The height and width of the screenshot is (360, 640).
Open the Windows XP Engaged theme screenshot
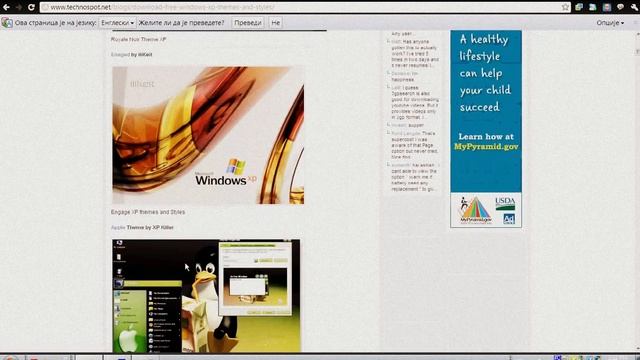point(208,135)
